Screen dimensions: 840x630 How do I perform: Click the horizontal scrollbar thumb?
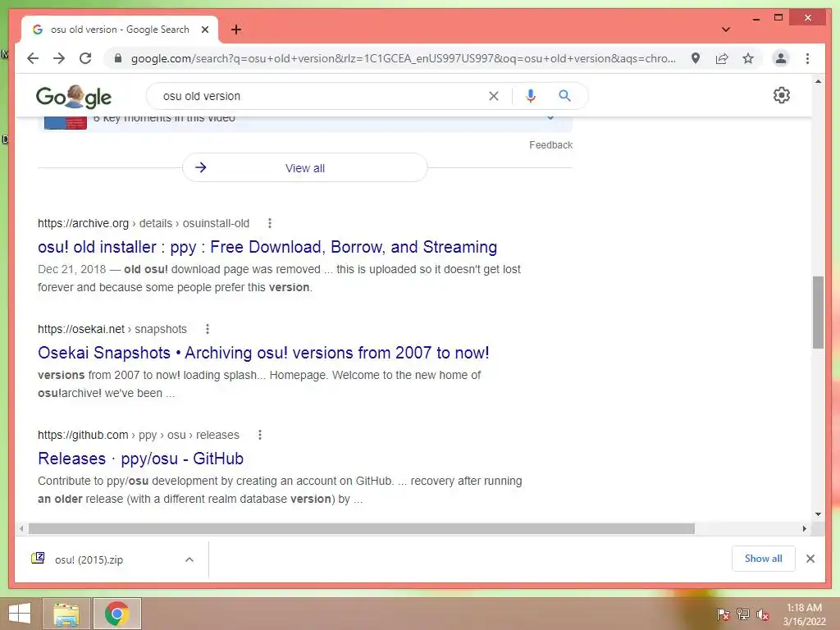pos(362,529)
